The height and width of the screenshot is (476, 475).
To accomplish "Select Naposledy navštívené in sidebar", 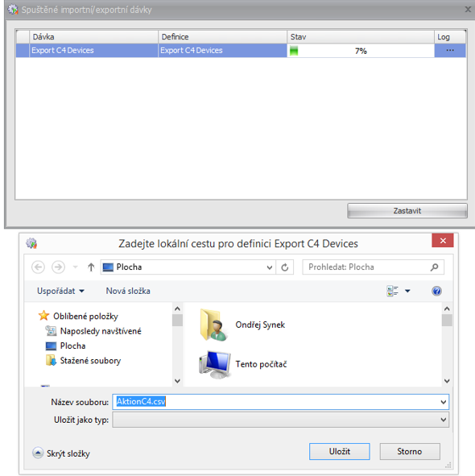I will point(93,331).
